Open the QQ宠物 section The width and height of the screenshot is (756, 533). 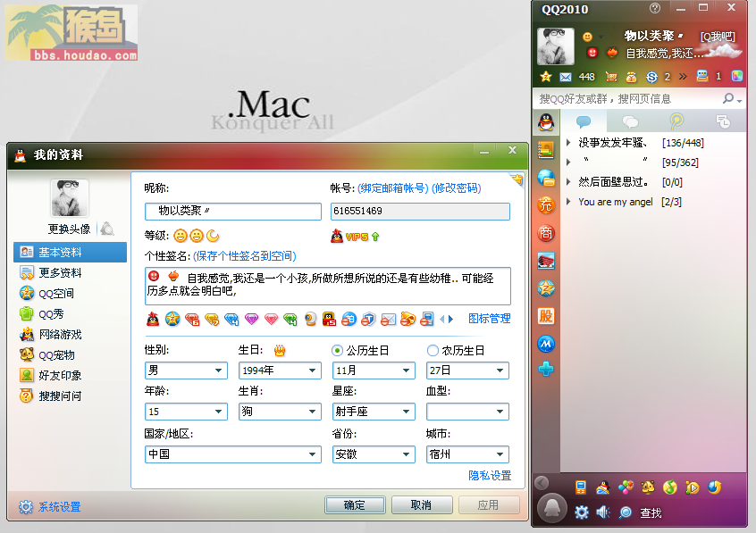click(46, 354)
